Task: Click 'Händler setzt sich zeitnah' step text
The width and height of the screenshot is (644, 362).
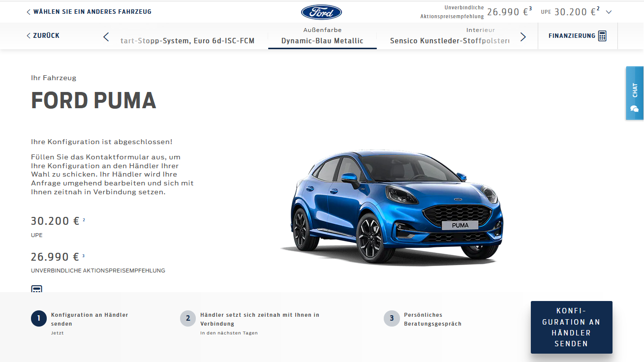Action: tap(260, 319)
